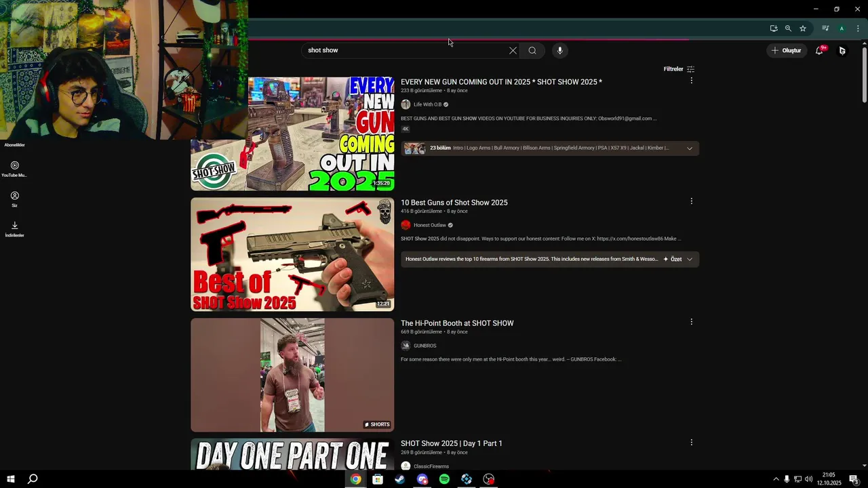Visit the ClassicFirearms channel
The height and width of the screenshot is (488, 868).
431,466
